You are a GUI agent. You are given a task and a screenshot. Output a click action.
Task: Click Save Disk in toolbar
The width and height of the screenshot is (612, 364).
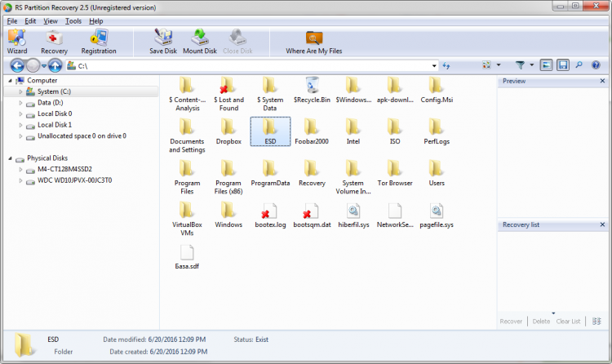click(163, 42)
